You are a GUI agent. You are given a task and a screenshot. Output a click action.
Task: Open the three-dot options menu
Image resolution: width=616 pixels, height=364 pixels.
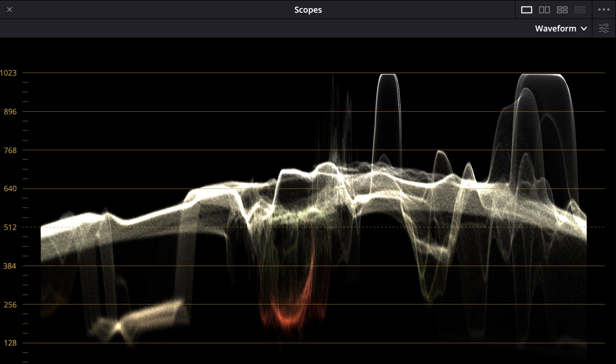[604, 10]
